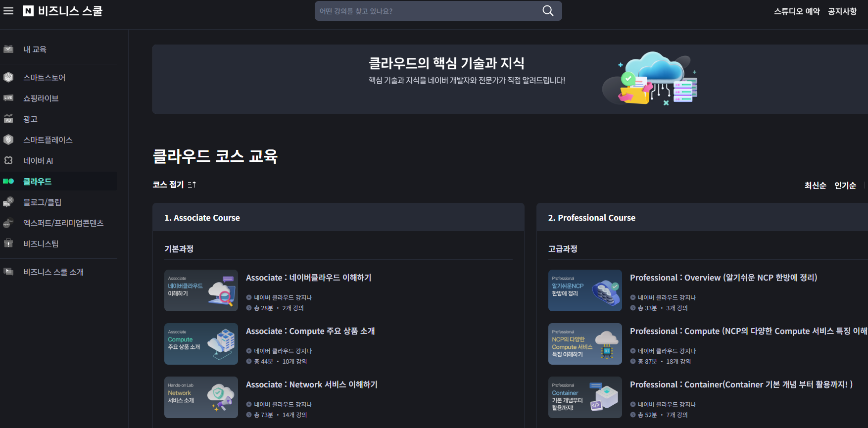Click the cloud banner illustration
The height and width of the screenshot is (428, 868).
(x=651, y=78)
